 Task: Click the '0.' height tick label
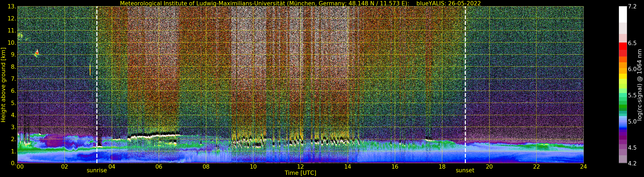14,163
